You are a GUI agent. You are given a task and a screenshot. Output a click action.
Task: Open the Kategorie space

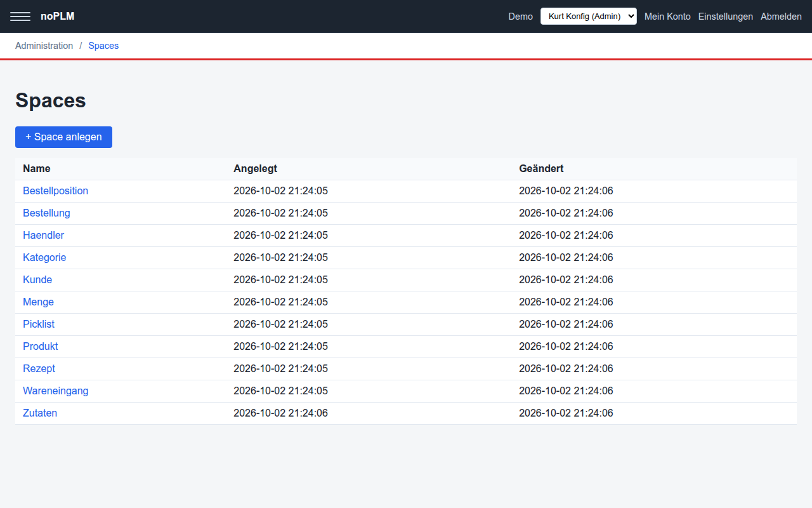(x=44, y=258)
